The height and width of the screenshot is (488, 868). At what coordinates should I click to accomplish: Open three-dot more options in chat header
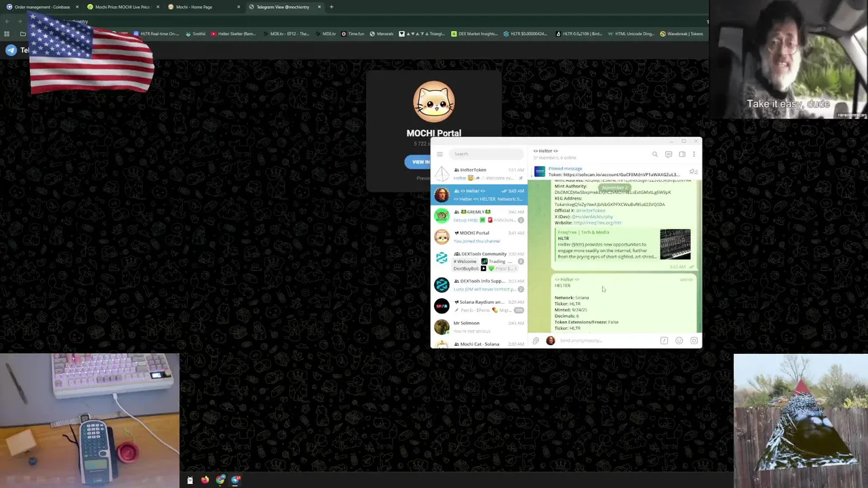[694, 155]
